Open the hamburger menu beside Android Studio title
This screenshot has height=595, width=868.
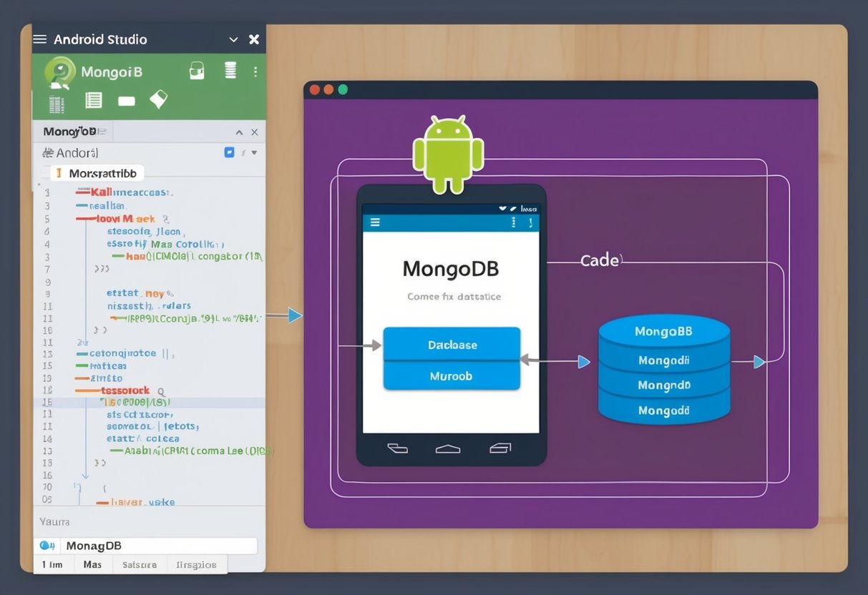[40, 39]
